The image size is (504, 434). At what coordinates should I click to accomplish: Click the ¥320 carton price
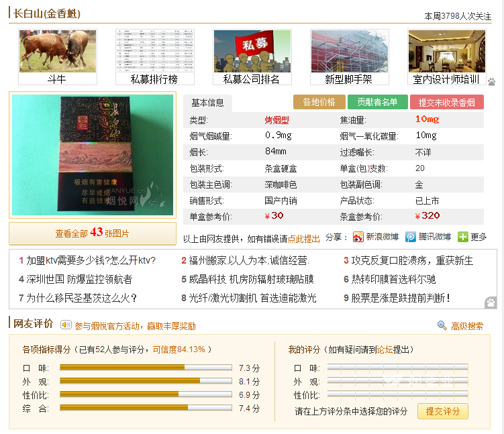click(427, 215)
